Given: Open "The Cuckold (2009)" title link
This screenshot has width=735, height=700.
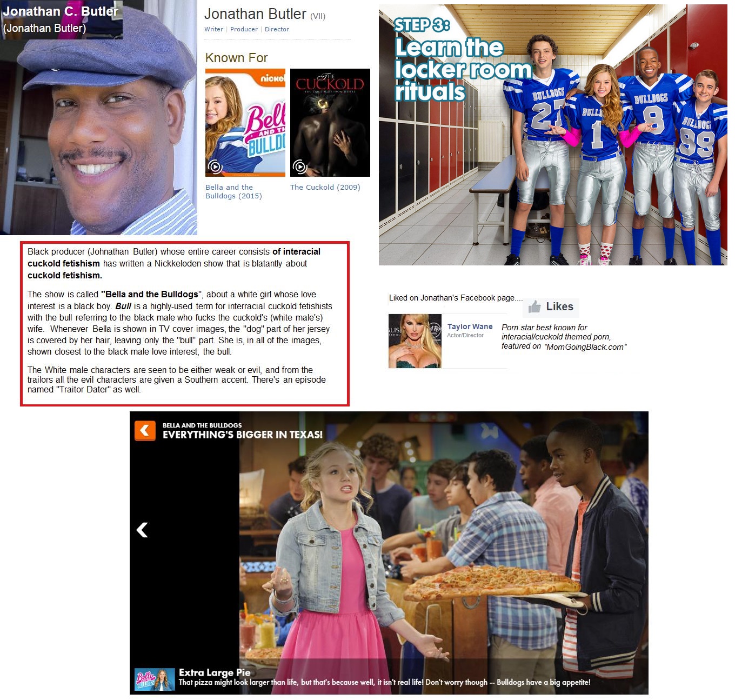Looking at the screenshot, I should point(325,187).
